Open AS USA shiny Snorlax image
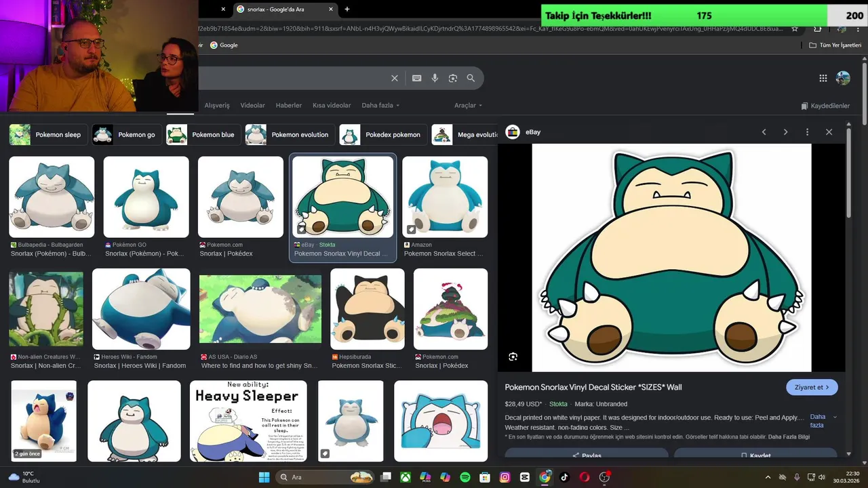 260,309
